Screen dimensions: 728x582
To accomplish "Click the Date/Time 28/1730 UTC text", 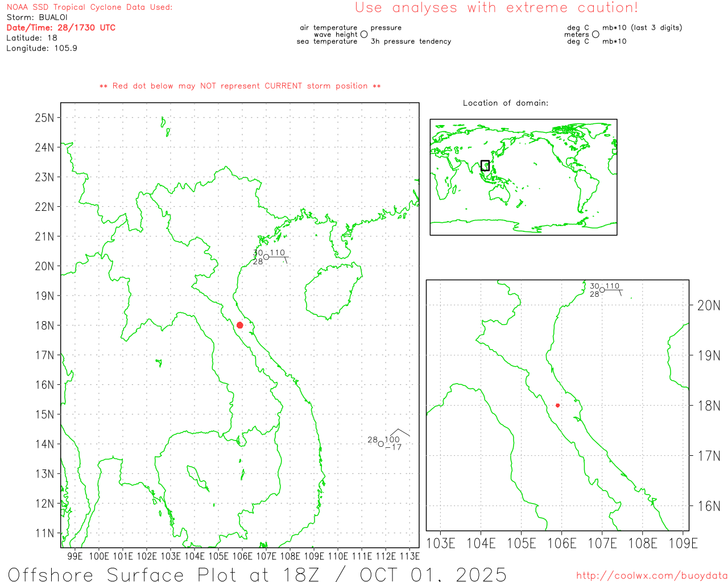I will tap(61, 27).
